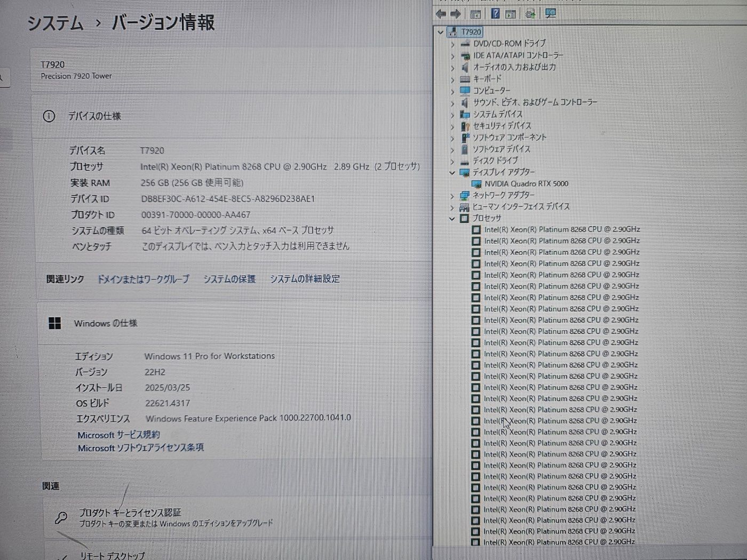Select the NVIDIA Quadro RTX 5000 label
747x560 pixels.
(x=527, y=184)
